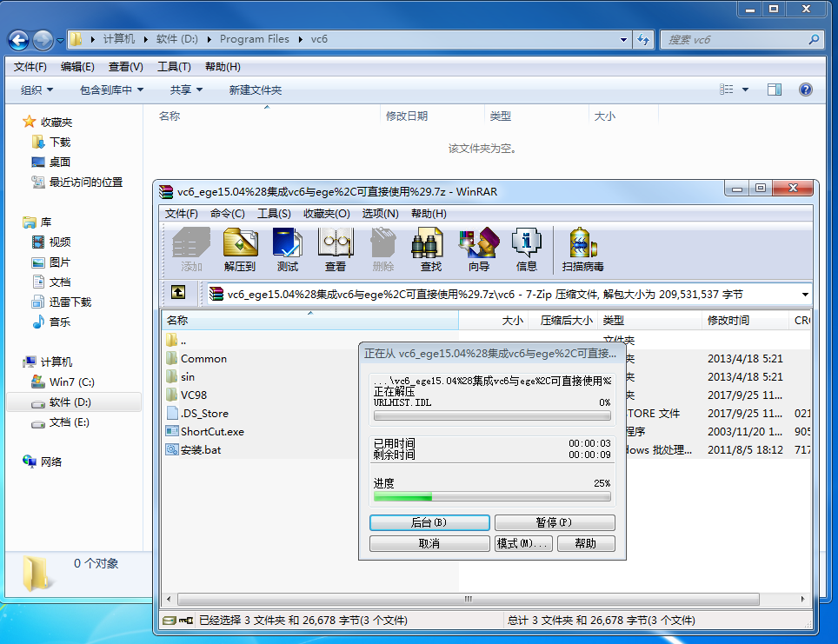Click the 暂停(P) pause button
This screenshot has width=838, height=644.
point(555,522)
